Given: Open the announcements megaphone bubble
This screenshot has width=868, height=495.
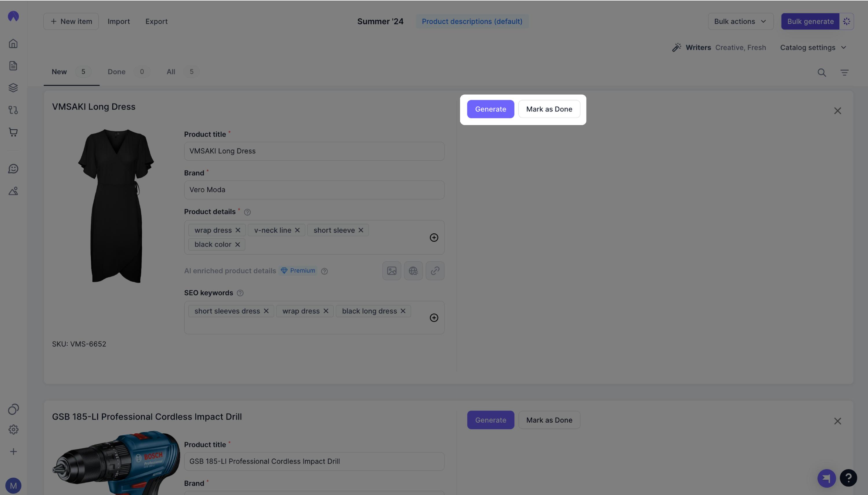Looking at the screenshot, I should tap(826, 478).
